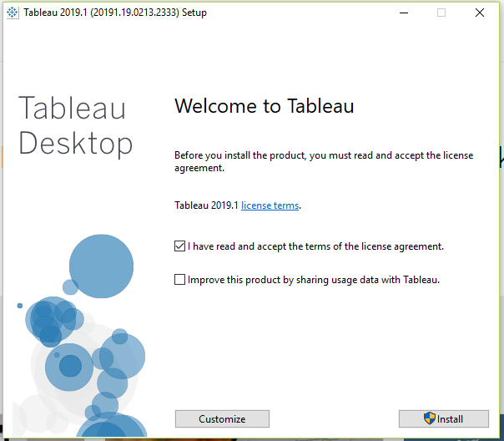
Task: Click the Welcome to Tableau heading
Action: point(265,106)
